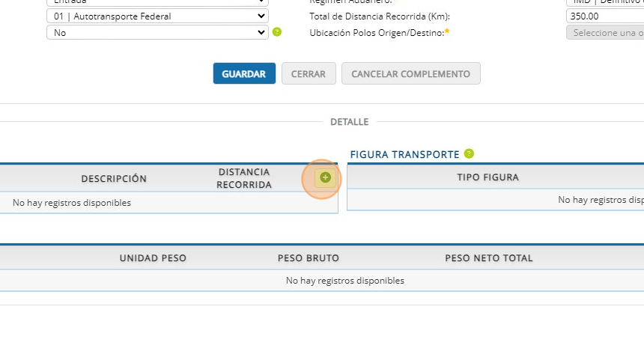This screenshot has width=644, height=360.
Task: Click empty row under Descripción table
Action: pyautogui.click(x=150, y=203)
